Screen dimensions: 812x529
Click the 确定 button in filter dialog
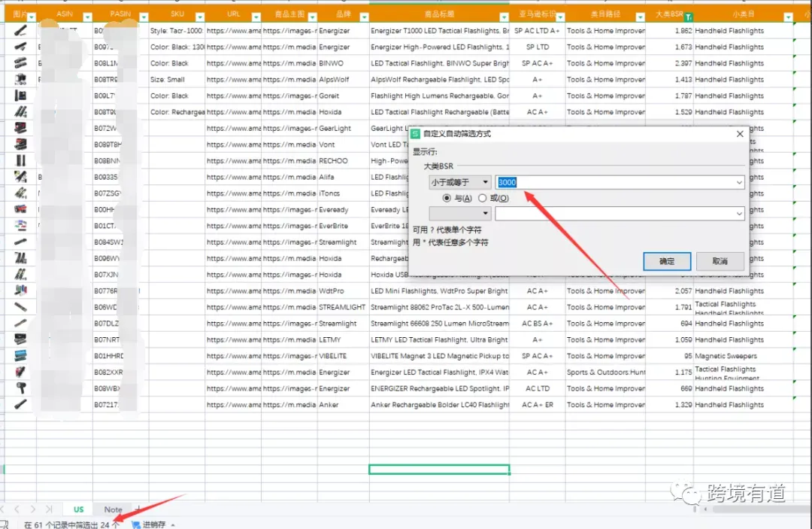click(x=667, y=261)
